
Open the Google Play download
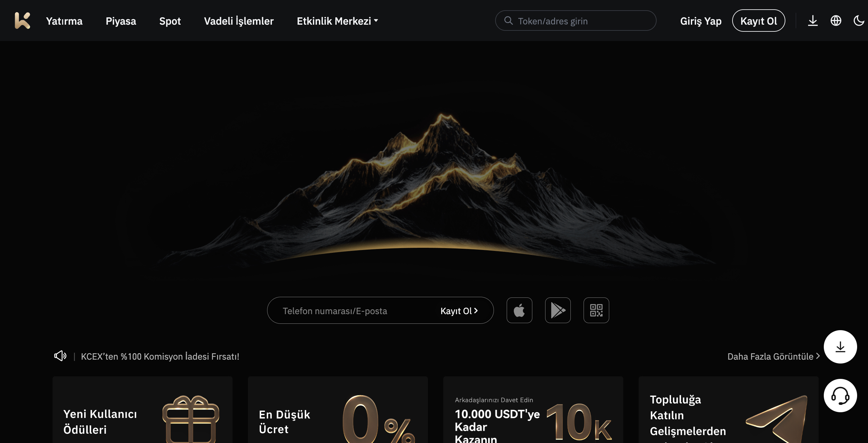click(558, 310)
